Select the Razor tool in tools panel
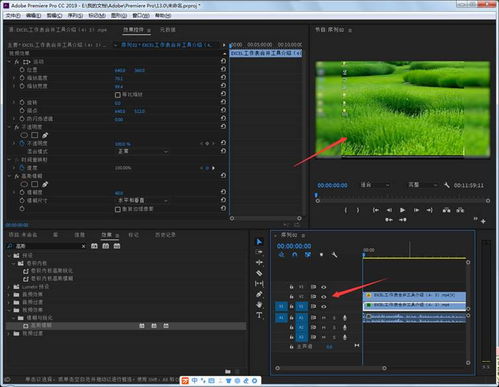Viewport: 499px width, 387px height. coord(259,273)
